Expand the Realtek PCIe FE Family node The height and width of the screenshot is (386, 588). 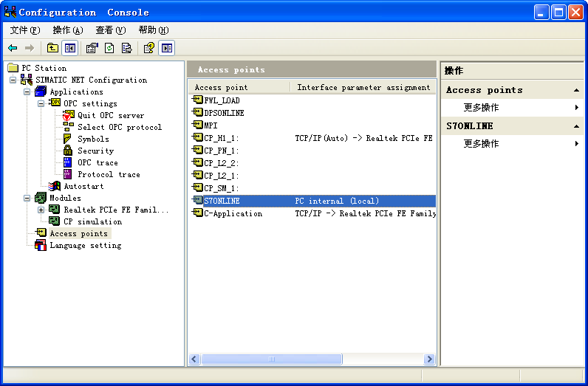click(41, 210)
